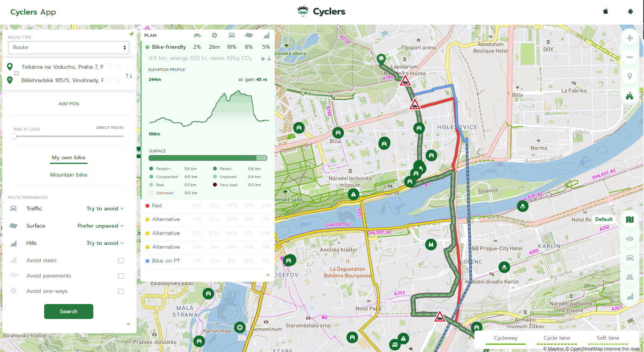The image size is (644, 352).
Task: Click the zoom out minus button
Action: click(629, 58)
